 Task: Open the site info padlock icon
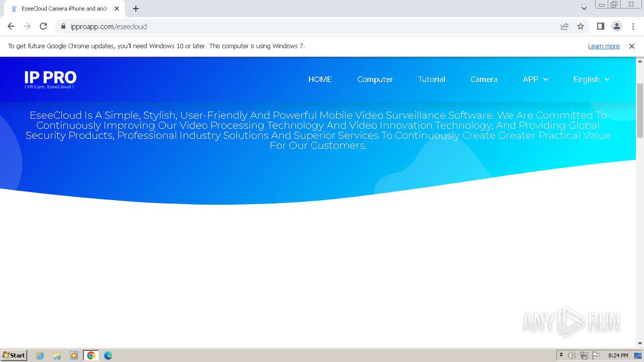(63, 26)
